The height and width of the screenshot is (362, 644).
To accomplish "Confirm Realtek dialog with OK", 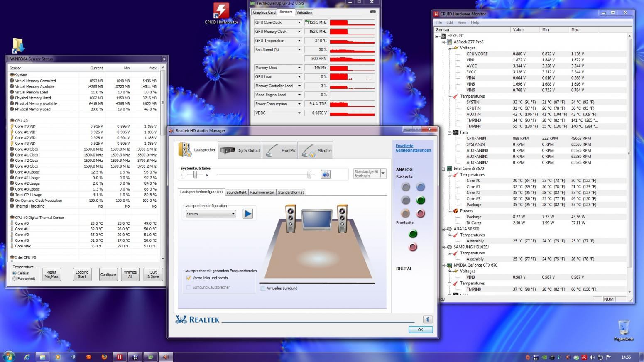I will point(420,330).
